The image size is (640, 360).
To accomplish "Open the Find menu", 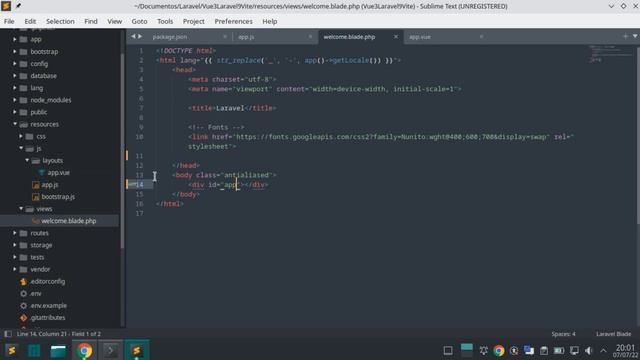I will coord(91,21).
